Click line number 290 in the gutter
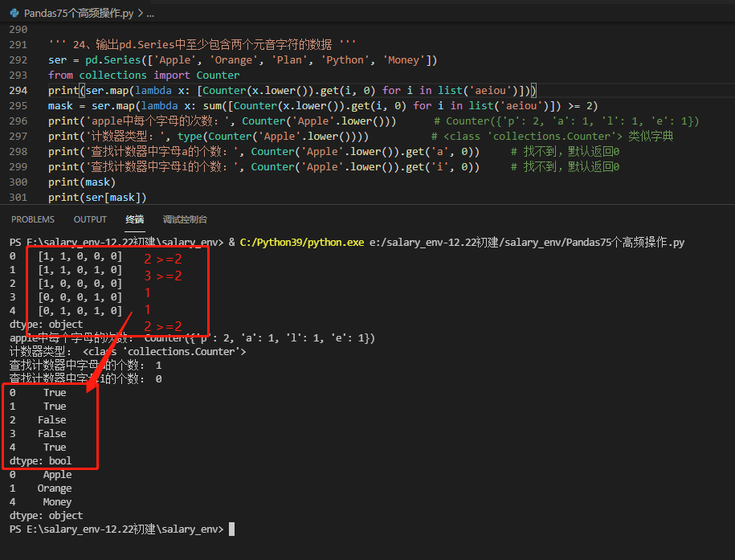The image size is (735, 560). pos(18,30)
